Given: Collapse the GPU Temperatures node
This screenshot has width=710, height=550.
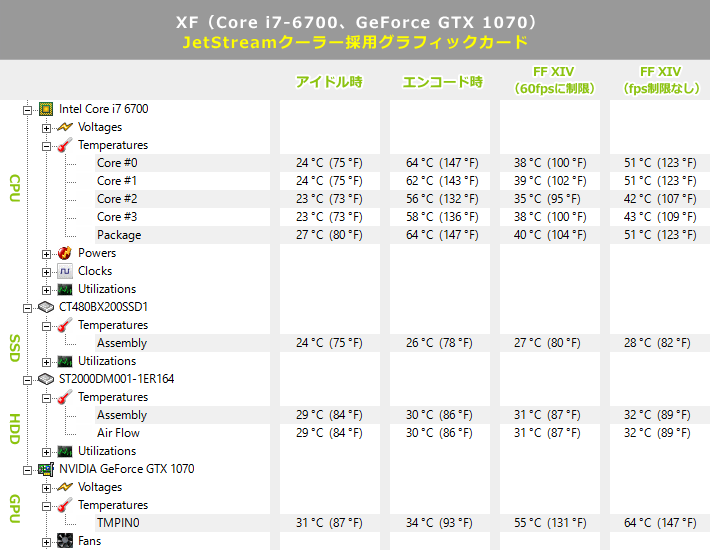Looking at the screenshot, I should pyautogui.click(x=46, y=506).
